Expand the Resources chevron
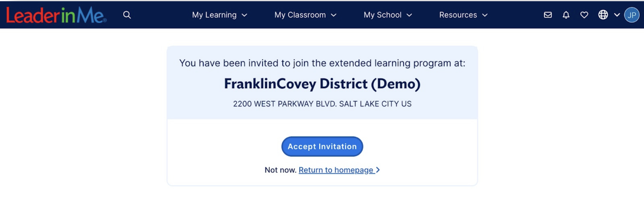This screenshot has height=198, width=644. (x=485, y=15)
